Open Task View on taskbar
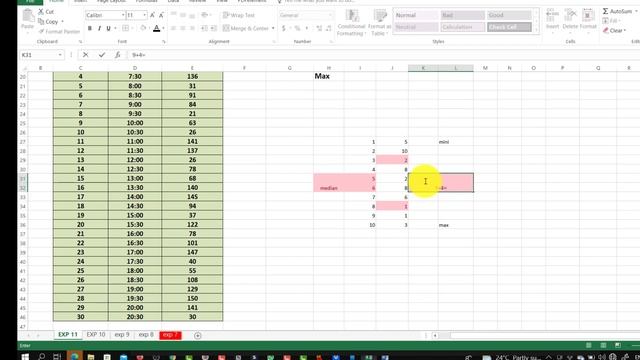Screen dimensions: 640x360 [x=57, y=357]
